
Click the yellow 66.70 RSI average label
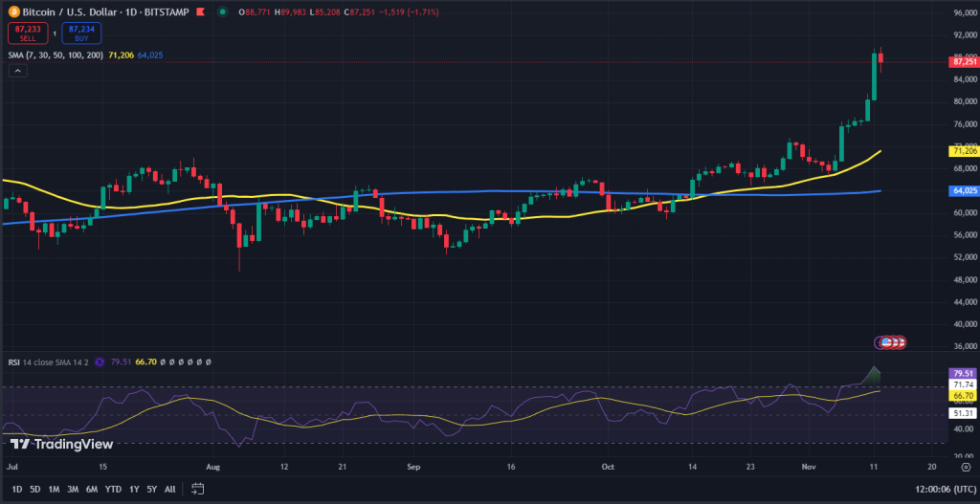click(962, 396)
